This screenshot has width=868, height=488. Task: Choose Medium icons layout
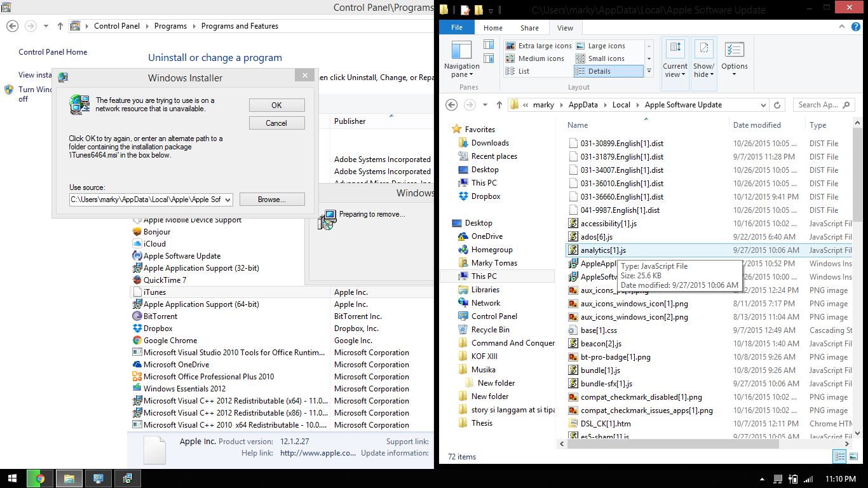coord(534,58)
